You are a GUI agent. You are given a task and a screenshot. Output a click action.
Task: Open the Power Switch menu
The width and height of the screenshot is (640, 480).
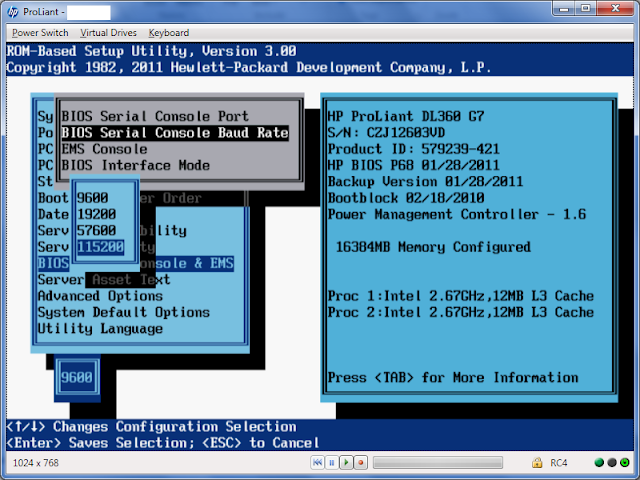[x=40, y=33]
